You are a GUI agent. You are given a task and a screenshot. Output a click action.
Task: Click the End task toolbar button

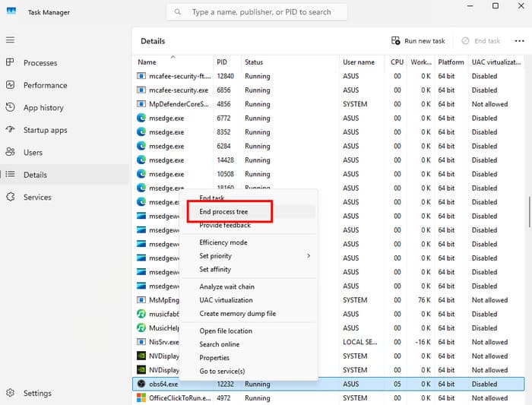[480, 41]
